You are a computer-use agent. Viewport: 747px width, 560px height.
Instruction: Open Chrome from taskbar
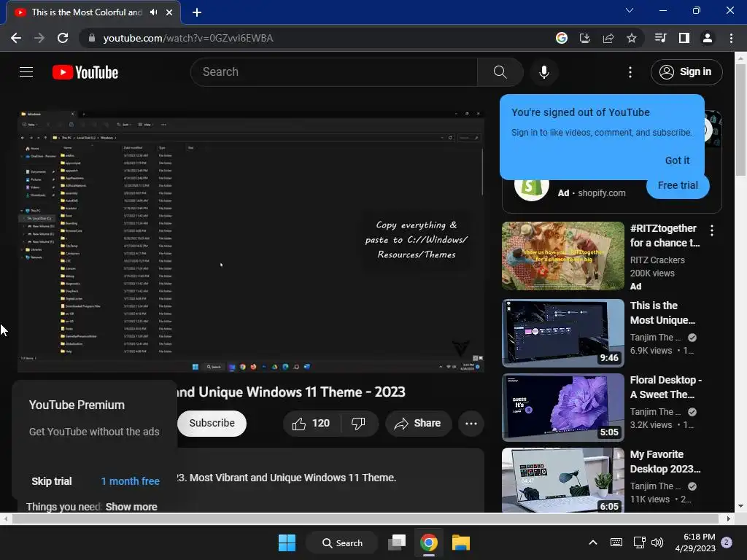pyautogui.click(x=429, y=542)
